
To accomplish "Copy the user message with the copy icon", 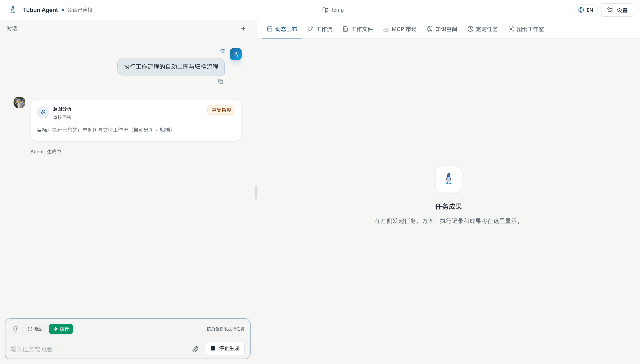I will (221, 82).
